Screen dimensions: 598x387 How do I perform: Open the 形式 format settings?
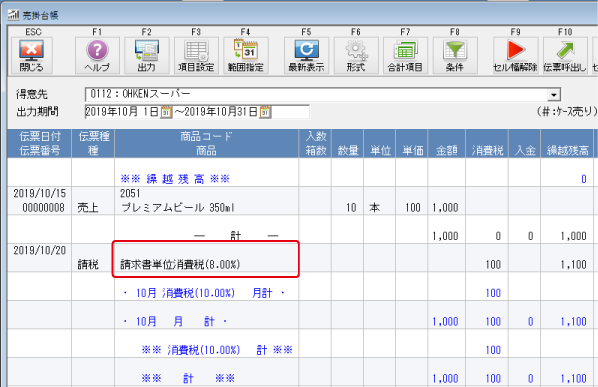click(356, 55)
